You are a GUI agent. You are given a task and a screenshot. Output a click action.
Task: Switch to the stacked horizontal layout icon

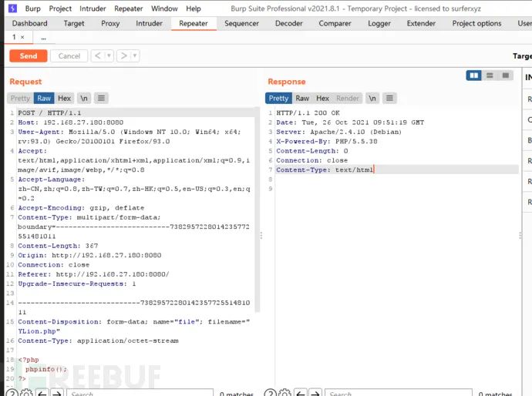[x=490, y=76]
